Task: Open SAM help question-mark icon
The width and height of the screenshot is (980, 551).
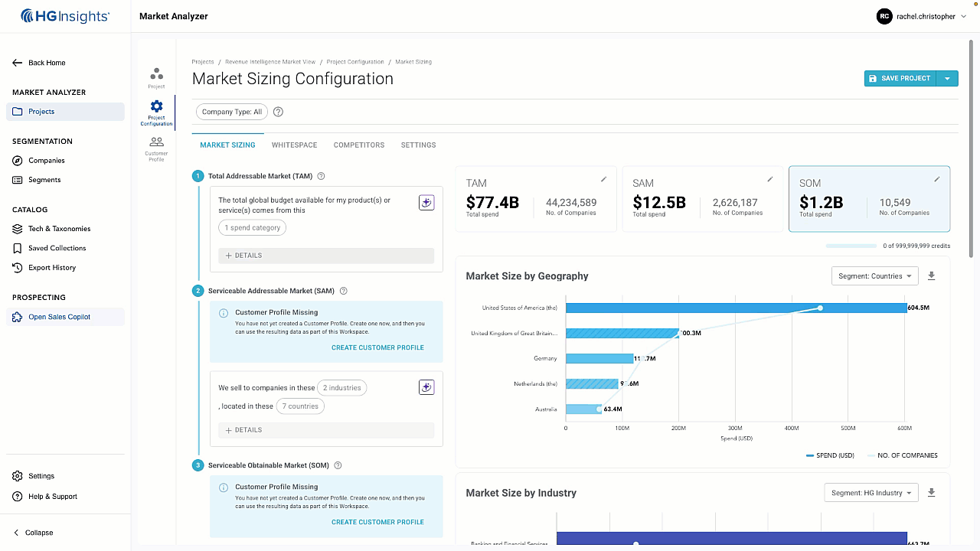Action: click(343, 291)
